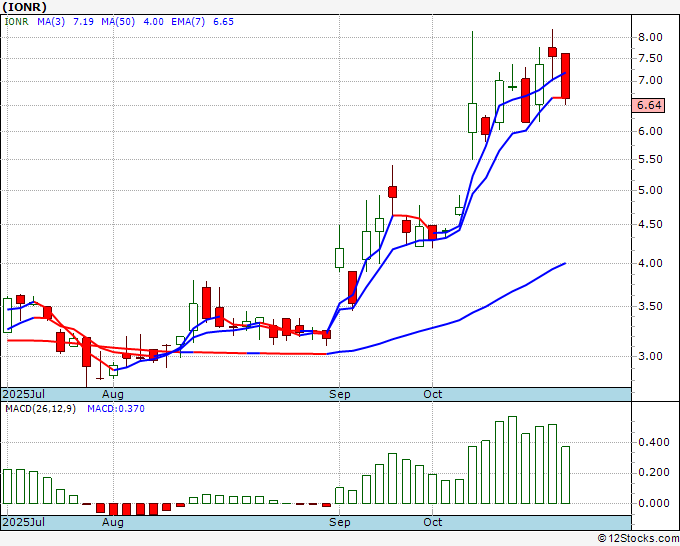
Task: Click the 0.000 MACD axis label
Action: coord(654,503)
